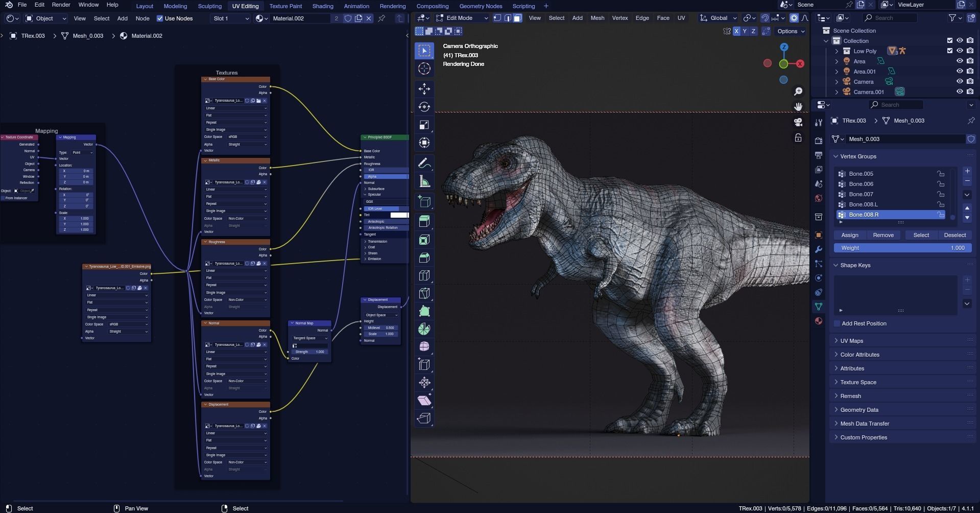Select the Measure tool

click(x=424, y=181)
